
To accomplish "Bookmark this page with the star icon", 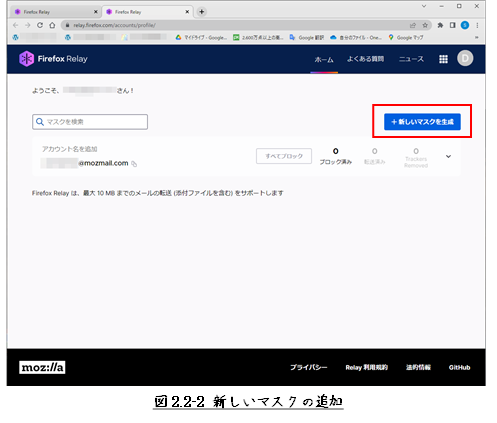I will [x=425, y=25].
